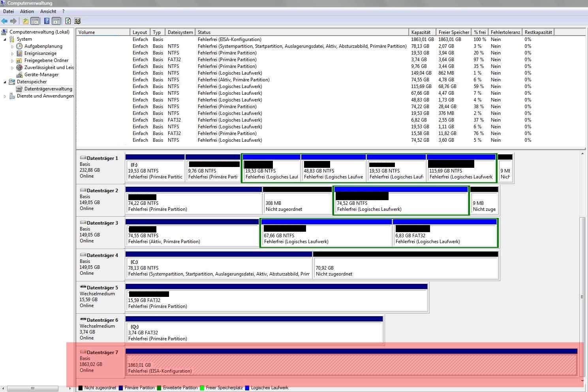Select the 70,92 GB unallocated space block

click(x=406, y=265)
